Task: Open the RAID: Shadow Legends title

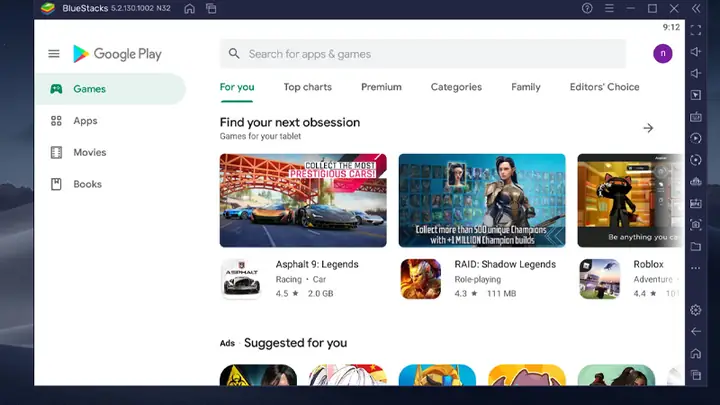Action: point(505,264)
